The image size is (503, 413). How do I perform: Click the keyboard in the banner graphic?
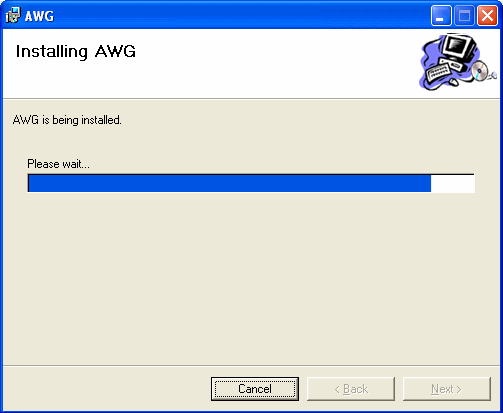coord(437,71)
